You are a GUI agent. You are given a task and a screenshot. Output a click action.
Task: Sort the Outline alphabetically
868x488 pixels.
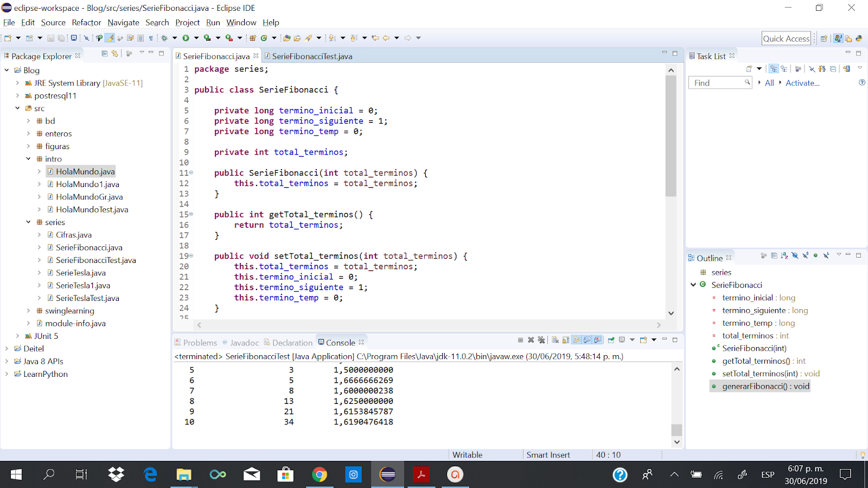[x=784, y=256]
